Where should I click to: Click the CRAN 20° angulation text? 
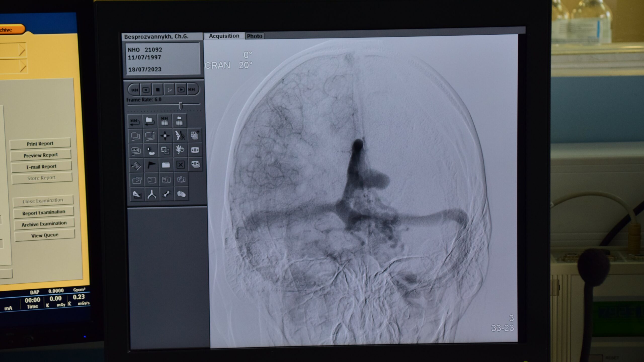228,65
